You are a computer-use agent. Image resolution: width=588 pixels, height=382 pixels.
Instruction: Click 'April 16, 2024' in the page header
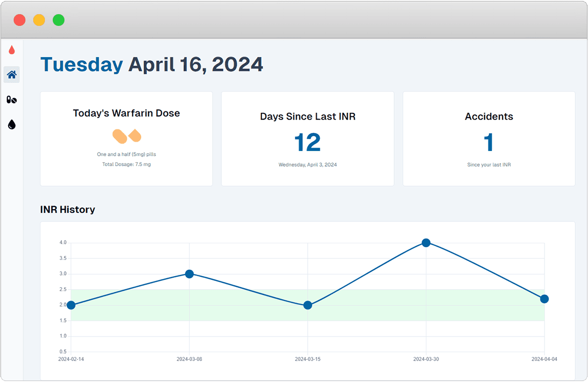point(195,64)
